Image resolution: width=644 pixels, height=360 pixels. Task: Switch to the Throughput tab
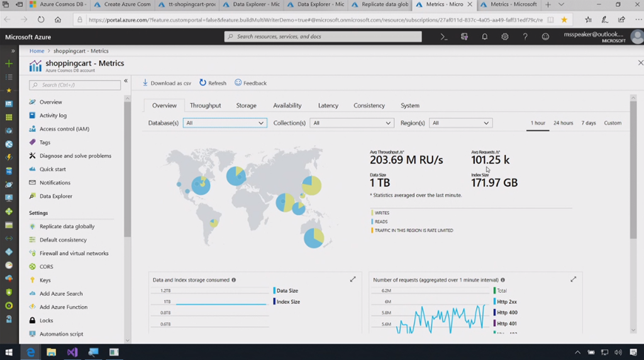[x=205, y=106]
